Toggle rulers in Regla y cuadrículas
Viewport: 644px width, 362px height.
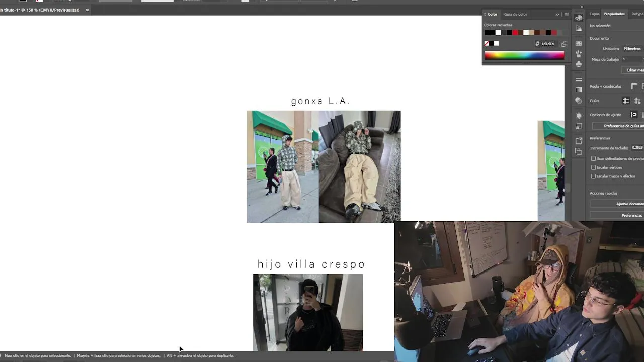click(x=634, y=86)
